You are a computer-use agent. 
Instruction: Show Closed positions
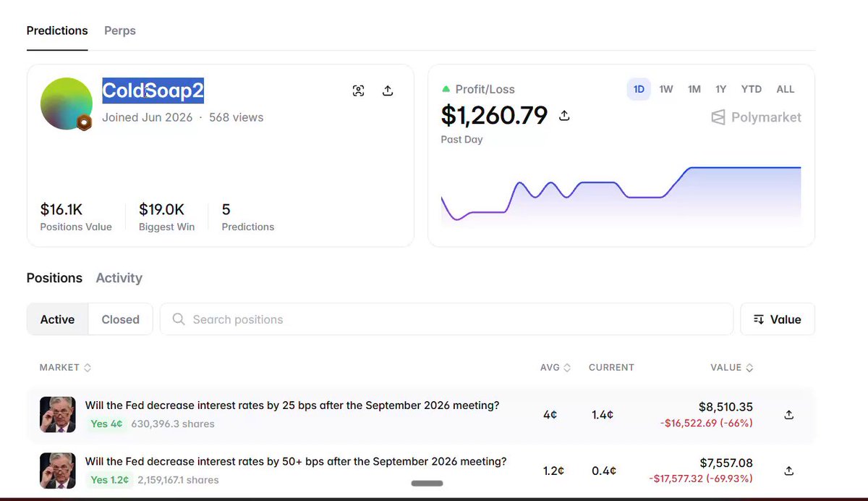click(x=121, y=319)
